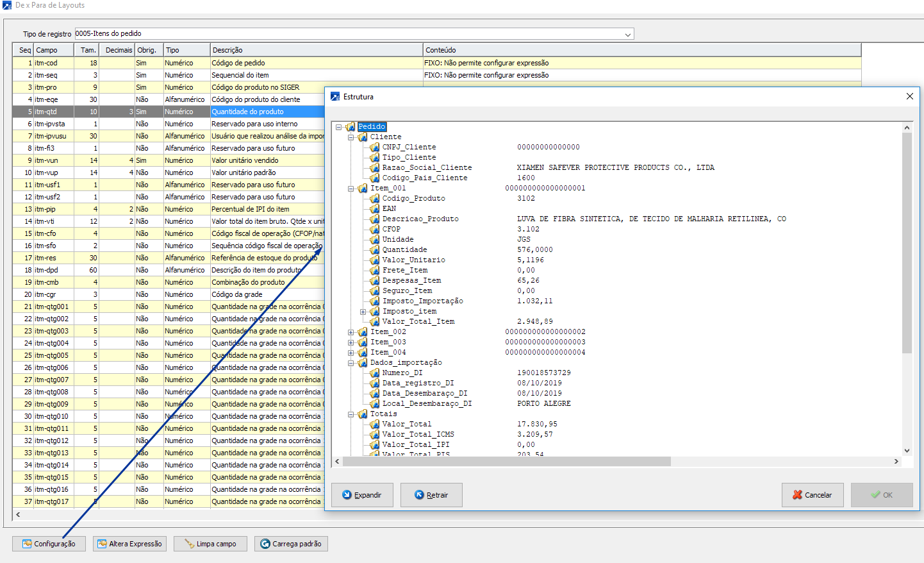Viewport: 924px width, 563px height.
Task: Collapse the Dados_importação tree node
Action: pyautogui.click(x=351, y=363)
